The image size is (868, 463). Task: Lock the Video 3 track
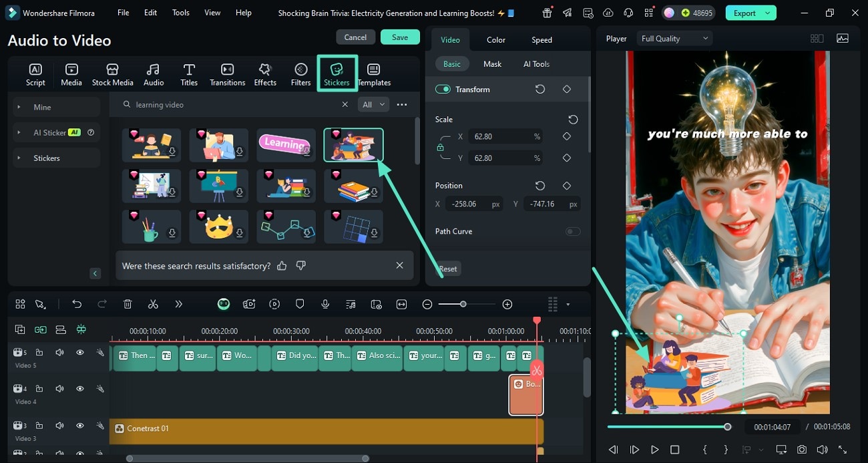39,425
